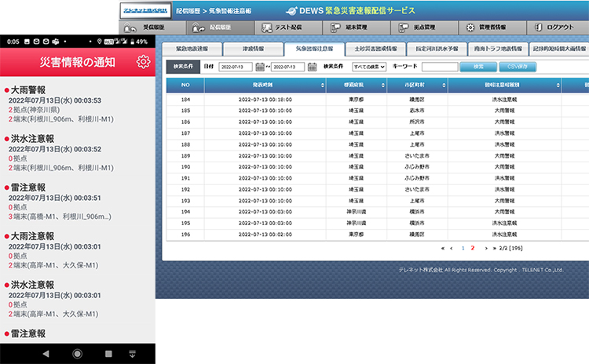The height and width of the screenshot is (364, 589).
Task: Open テスト配信 in the top navigation
Action: pos(288,27)
